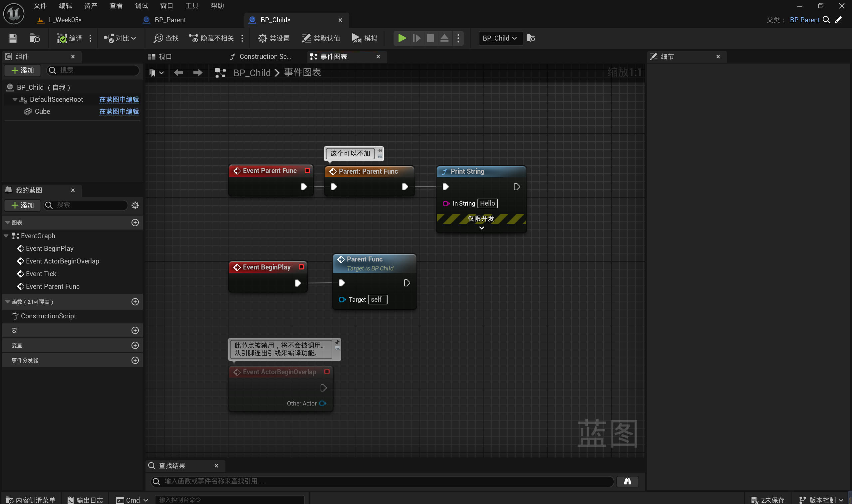Toggle Hide Unrelated (隐藏不相关) nodes

[x=211, y=38]
